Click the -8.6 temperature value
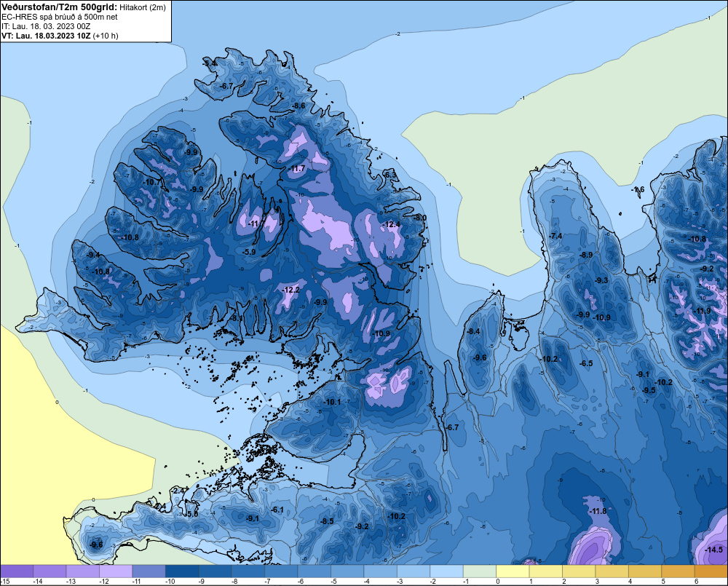 (x=298, y=106)
